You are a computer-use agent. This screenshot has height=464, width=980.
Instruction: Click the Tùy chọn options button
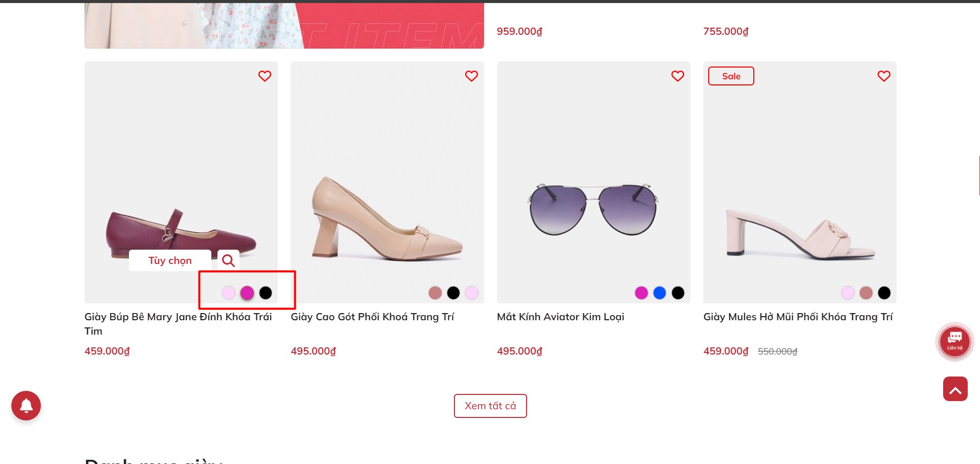(170, 260)
